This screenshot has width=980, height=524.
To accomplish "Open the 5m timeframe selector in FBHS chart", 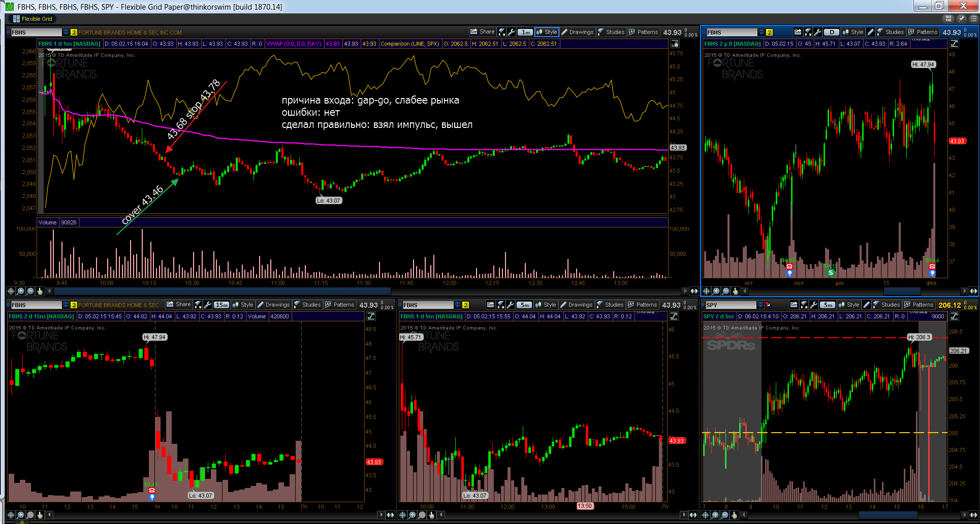I will point(524,305).
